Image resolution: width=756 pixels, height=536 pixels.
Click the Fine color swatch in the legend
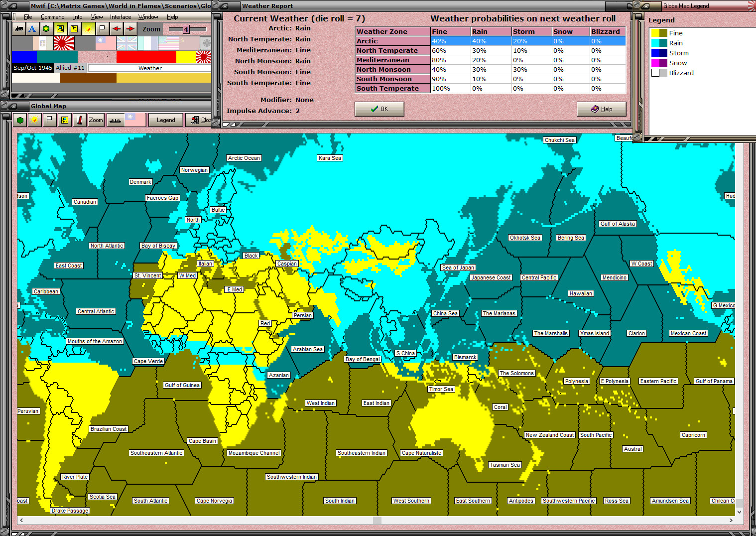click(659, 33)
